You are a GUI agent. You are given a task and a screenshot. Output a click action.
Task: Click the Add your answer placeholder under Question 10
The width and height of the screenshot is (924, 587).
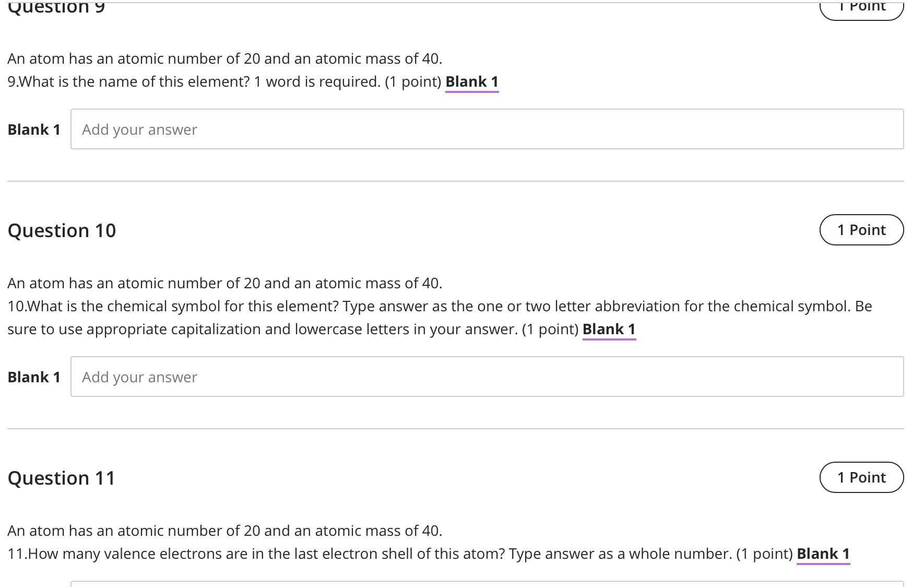click(x=138, y=377)
